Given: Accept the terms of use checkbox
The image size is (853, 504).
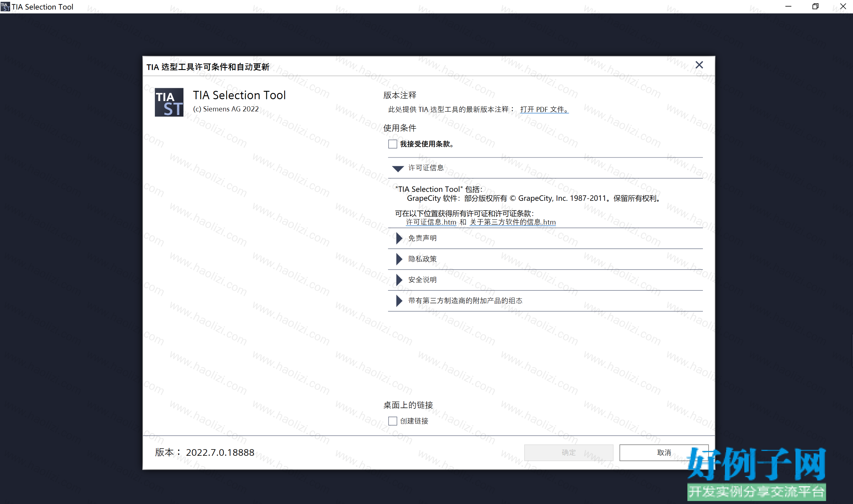Looking at the screenshot, I should click(393, 144).
